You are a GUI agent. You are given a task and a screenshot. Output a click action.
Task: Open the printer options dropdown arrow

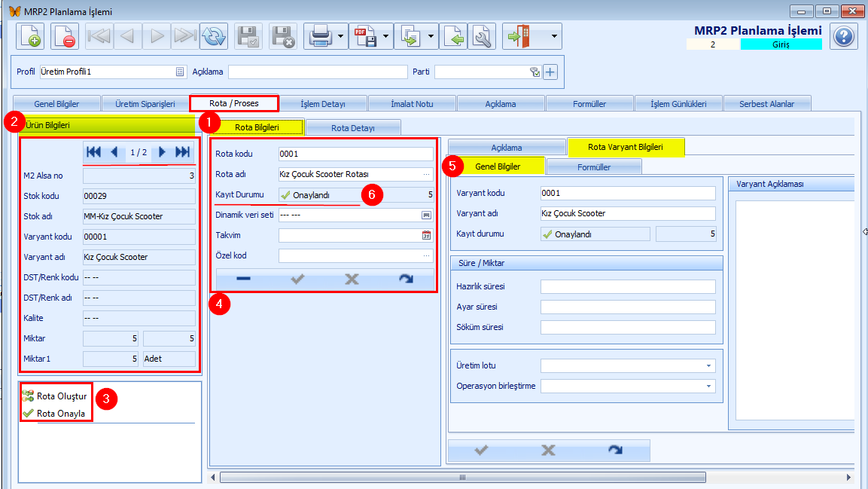coord(341,36)
